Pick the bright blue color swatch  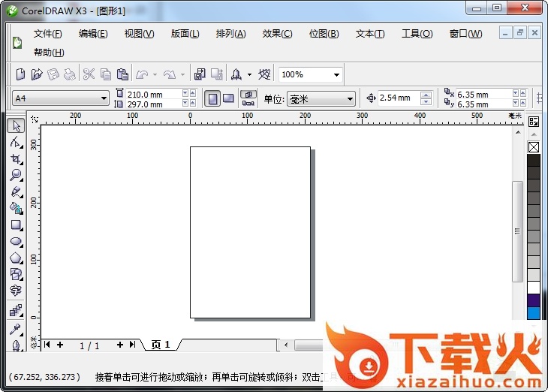tap(534, 313)
